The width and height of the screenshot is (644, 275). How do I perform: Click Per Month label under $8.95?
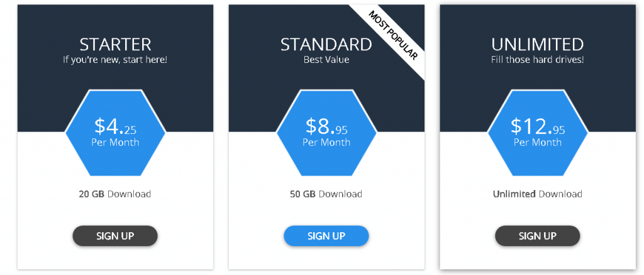(x=326, y=142)
